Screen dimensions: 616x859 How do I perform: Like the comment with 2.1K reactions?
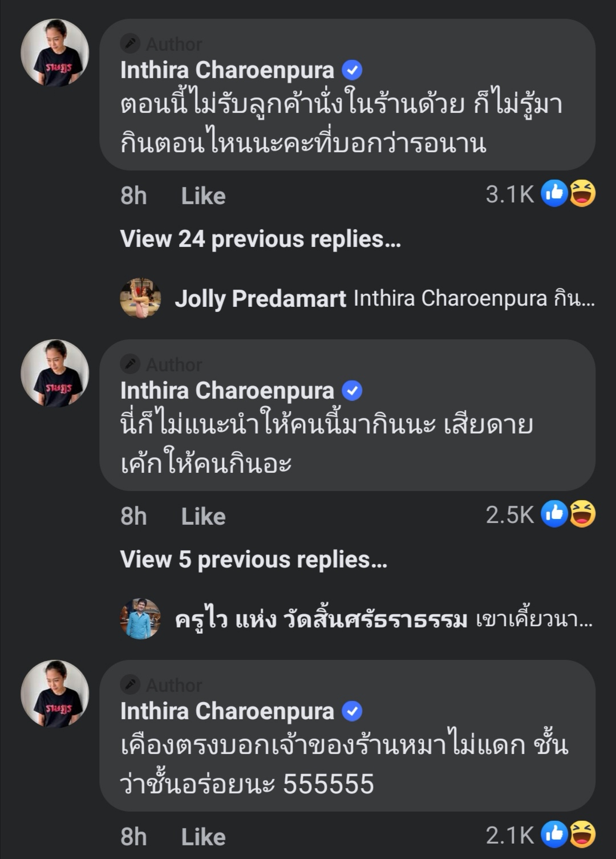point(203,837)
